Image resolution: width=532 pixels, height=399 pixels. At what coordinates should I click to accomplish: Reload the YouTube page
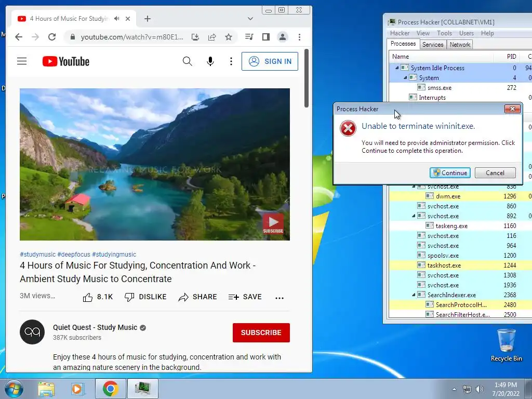52,37
